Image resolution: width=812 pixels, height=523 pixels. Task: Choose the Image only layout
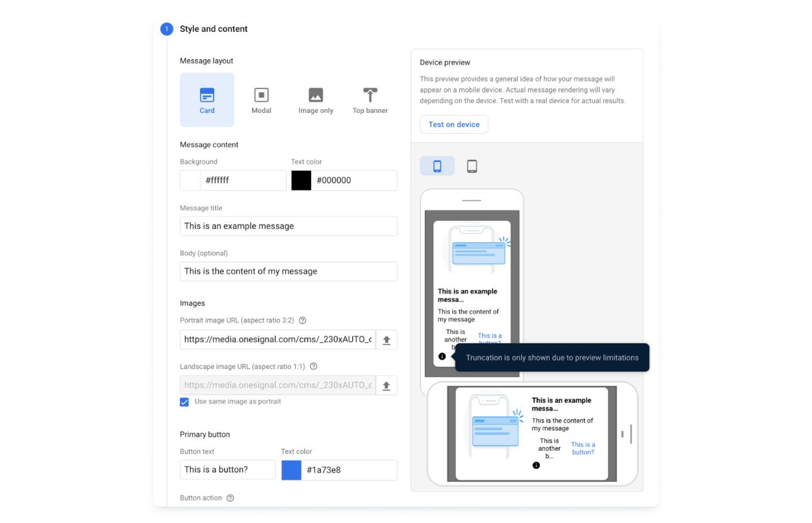(x=315, y=99)
